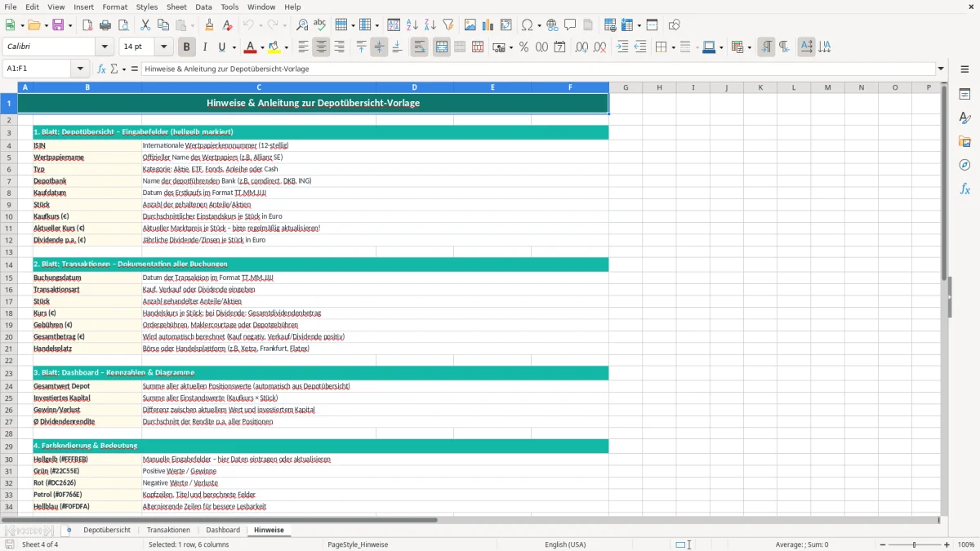Open sidebar Gallery panel
980x551 pixels.
pyautogui.click(x=964, y=141)
